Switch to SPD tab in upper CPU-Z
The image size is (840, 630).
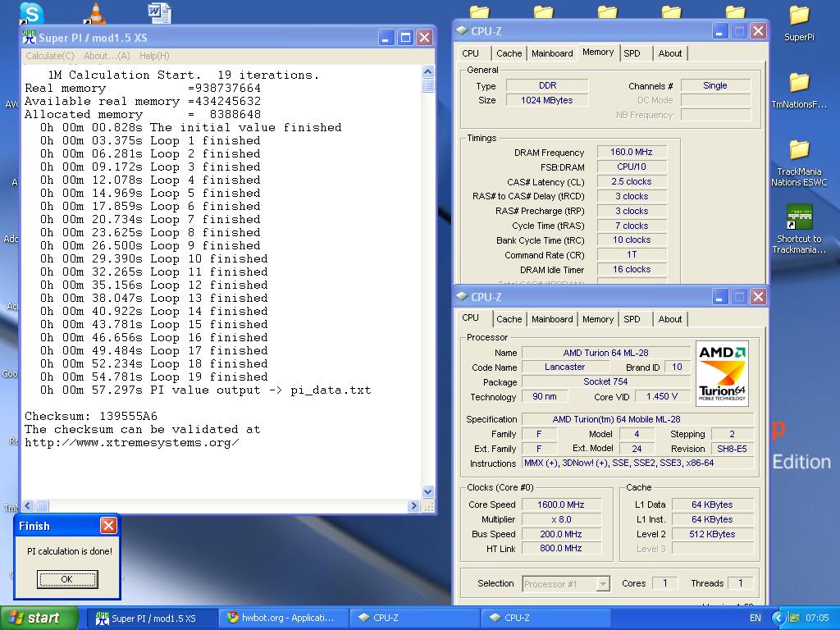(x=632, y=53)
